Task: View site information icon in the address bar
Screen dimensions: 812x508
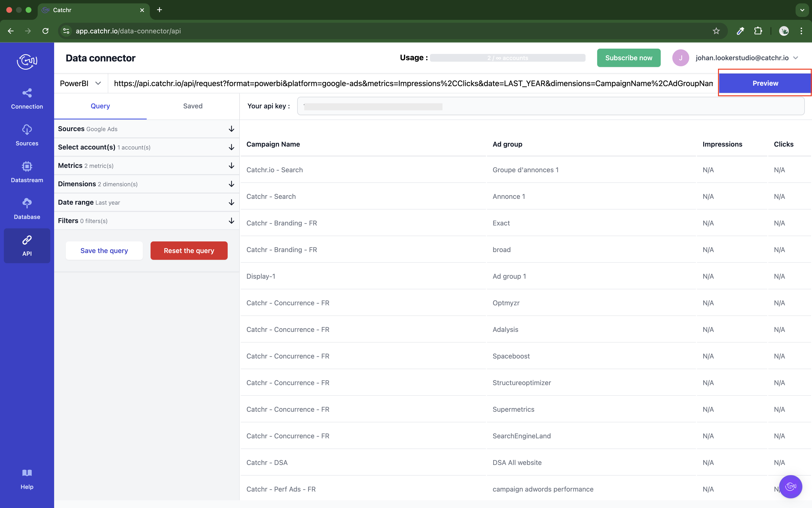Action: (66, 31)
